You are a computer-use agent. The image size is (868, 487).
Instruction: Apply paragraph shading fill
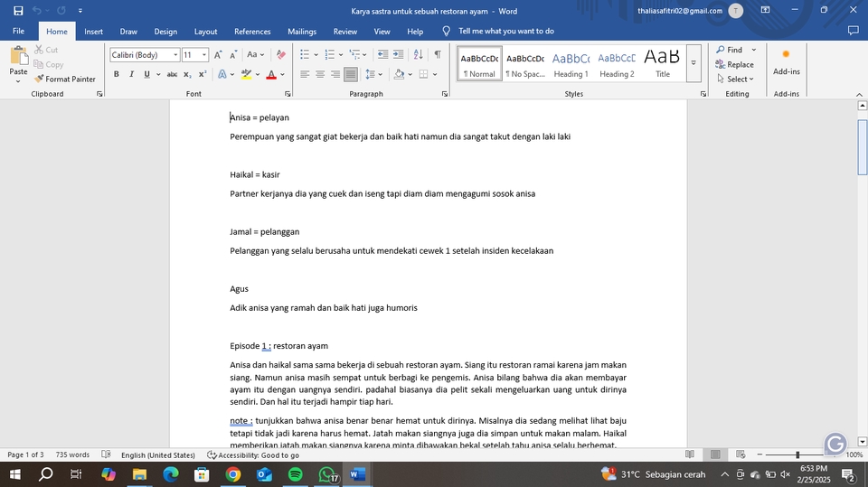[x=399, y=74]
